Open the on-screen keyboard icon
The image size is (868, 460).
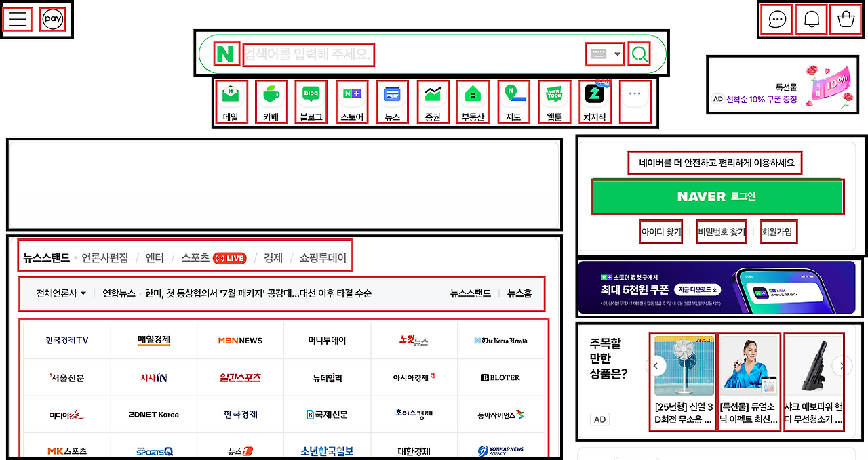pos(597,54)
